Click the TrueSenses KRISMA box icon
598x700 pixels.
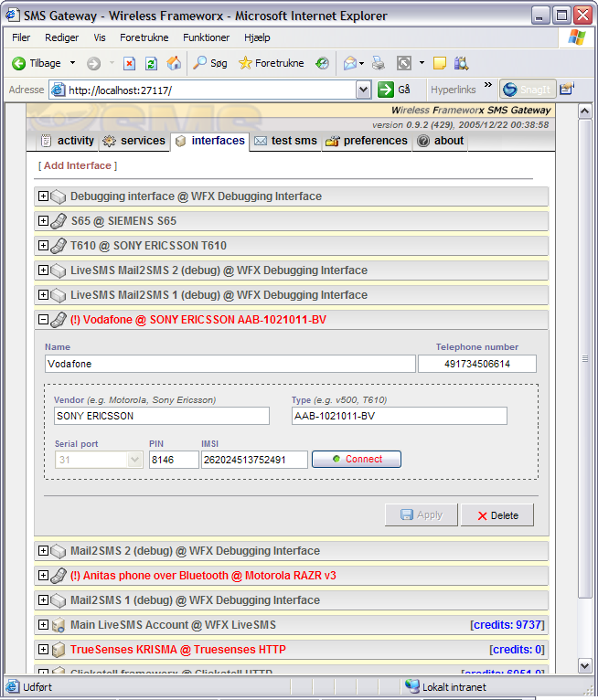[x=58, y=650]
